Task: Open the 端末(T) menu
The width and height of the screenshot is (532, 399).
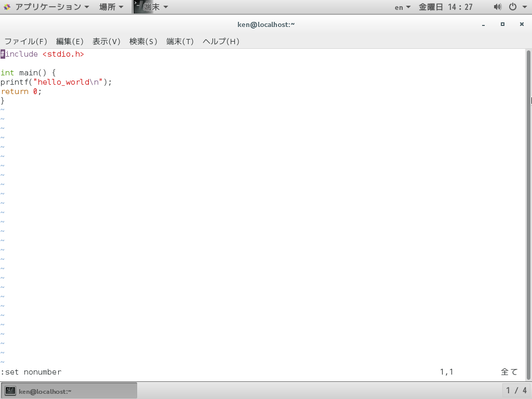Action: point(180,41)
